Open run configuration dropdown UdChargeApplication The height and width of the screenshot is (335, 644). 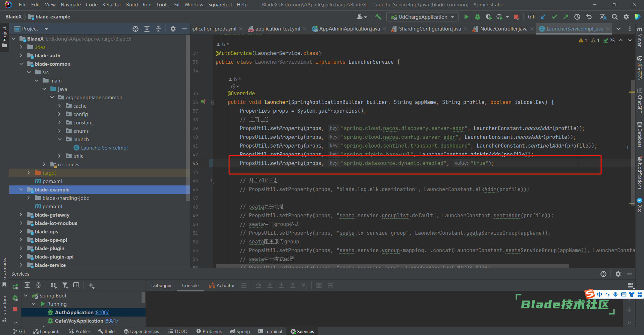(422, 17)
